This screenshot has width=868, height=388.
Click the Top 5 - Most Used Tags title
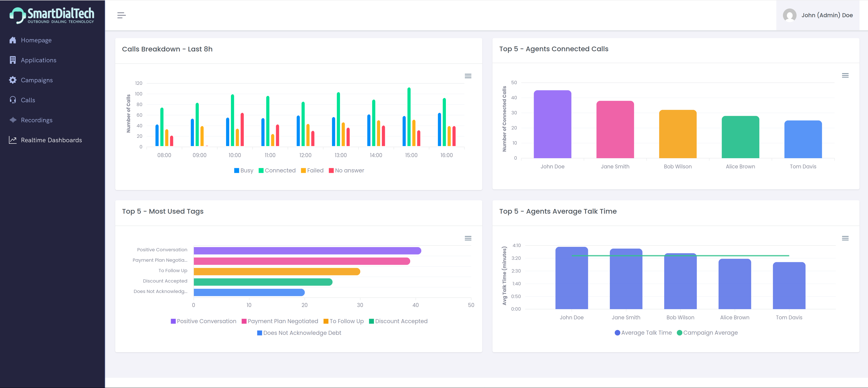point(163,212)
